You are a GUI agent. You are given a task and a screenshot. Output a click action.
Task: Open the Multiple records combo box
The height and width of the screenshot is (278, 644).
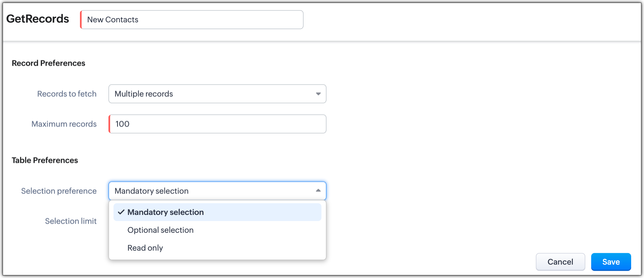217,94
